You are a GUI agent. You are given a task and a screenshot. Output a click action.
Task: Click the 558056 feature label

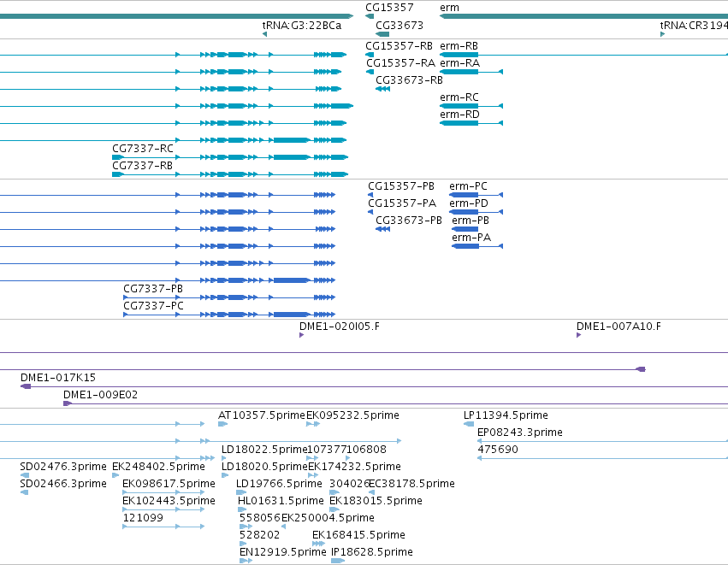pos(260,518)
